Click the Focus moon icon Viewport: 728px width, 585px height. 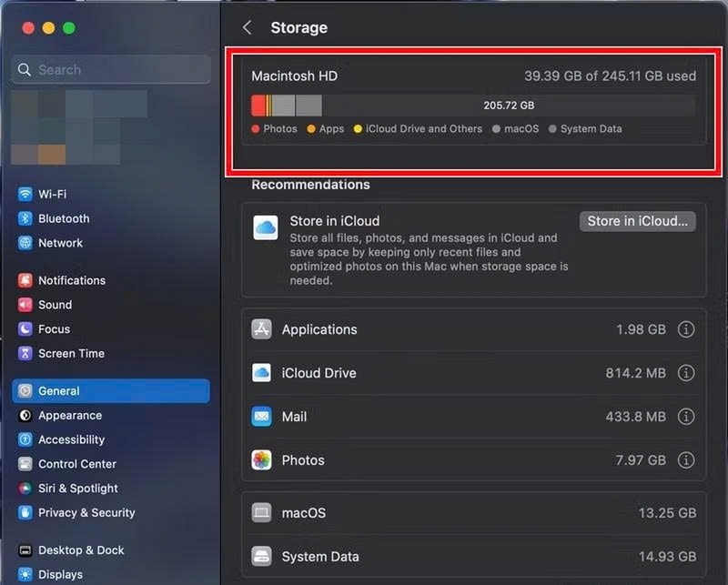(25, 328)
